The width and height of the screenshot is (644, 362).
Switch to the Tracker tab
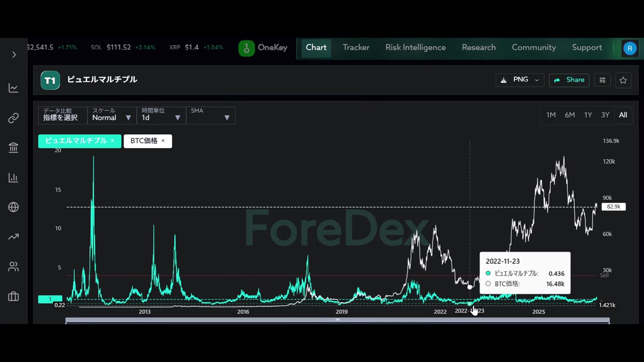(356, 48)
